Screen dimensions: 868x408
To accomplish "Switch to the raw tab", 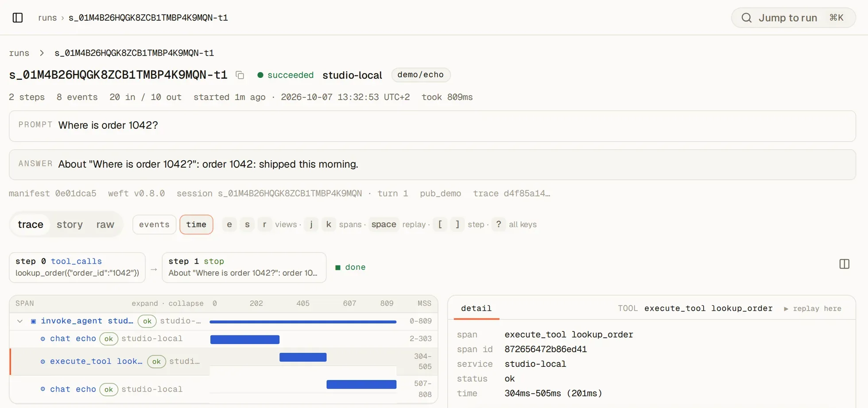I will click(105, 224).
